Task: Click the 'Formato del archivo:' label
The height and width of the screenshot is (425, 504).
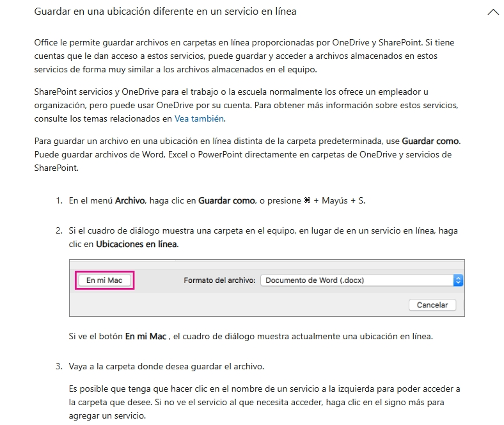Action: pos(219,280)
